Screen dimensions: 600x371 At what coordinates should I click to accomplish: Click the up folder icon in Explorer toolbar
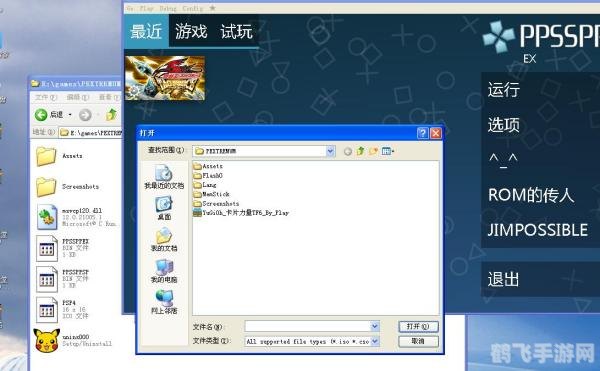111,114
